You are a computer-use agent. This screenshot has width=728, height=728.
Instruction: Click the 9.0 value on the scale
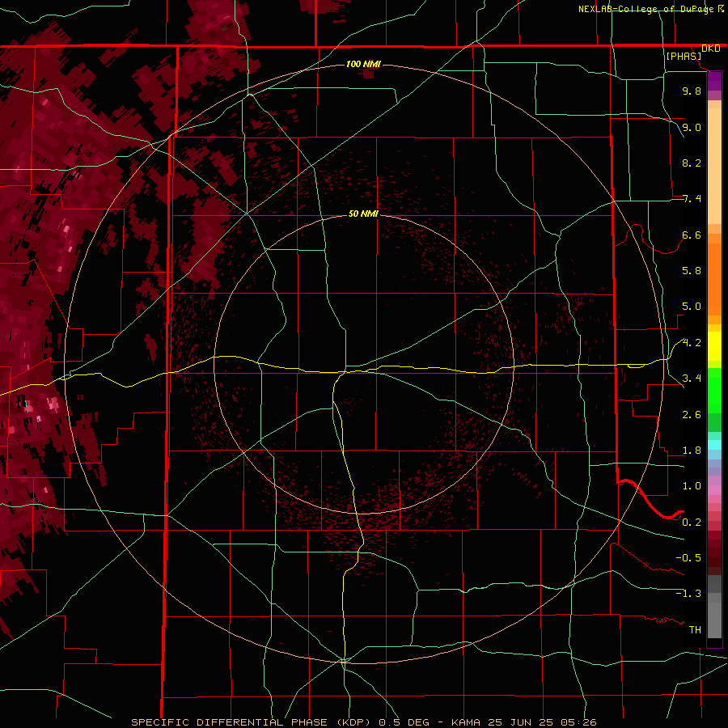692,127
